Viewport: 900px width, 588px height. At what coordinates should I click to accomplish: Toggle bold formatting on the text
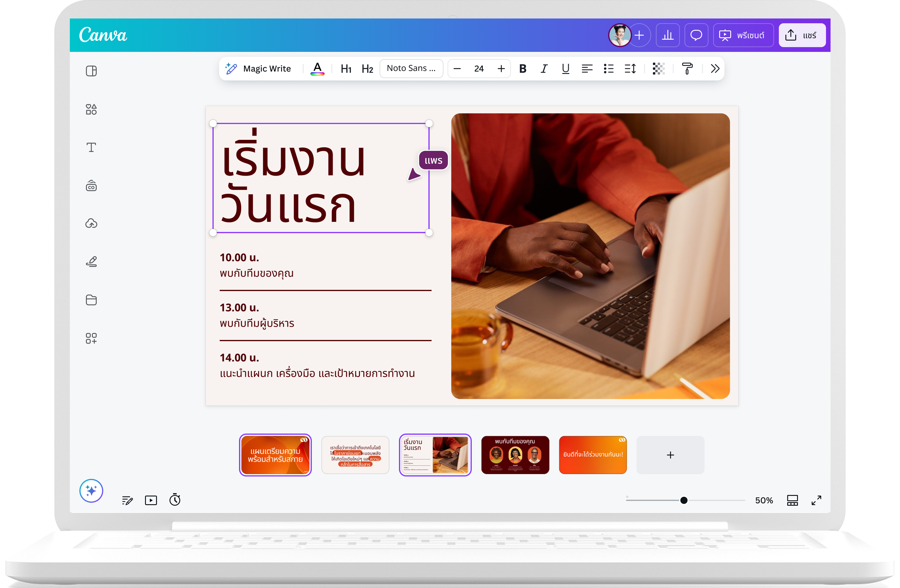(523, 69)
